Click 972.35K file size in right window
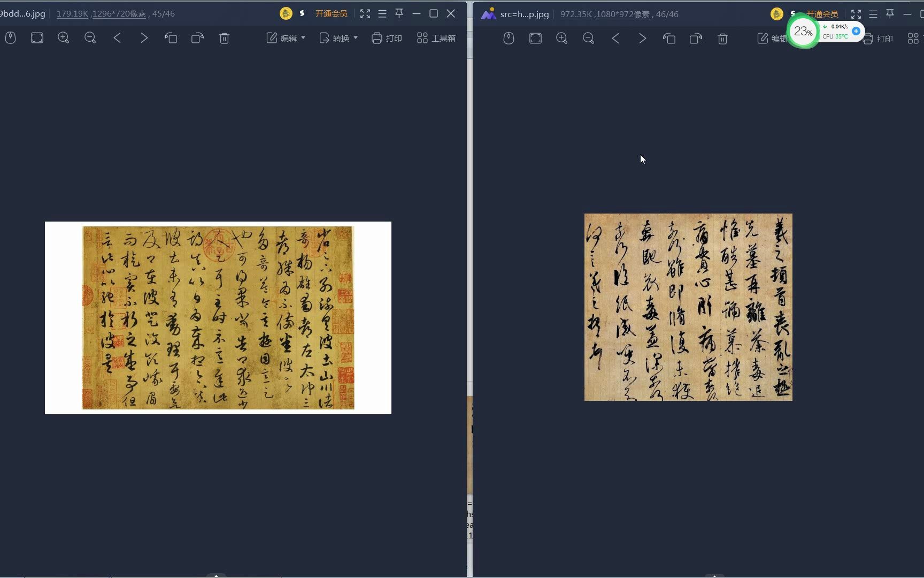 [576, 14]
